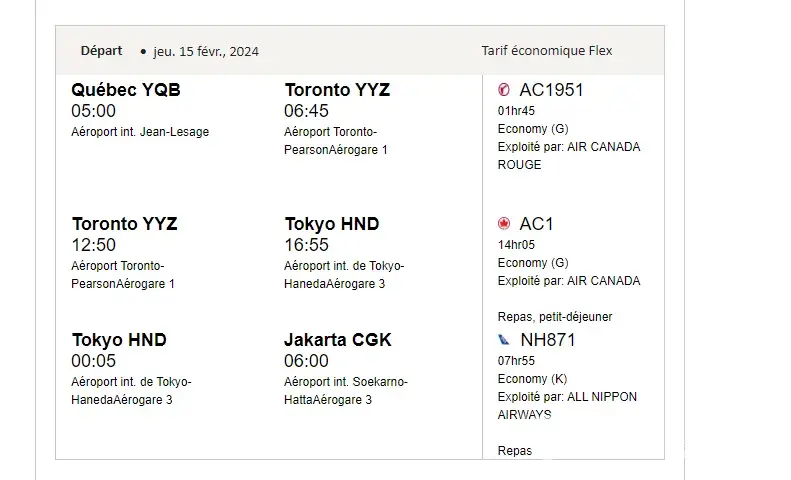The width and height of the screenshot is (791, 480).
Task: Click the Jakarta CGK arrival heading
Action: tap(338, 340)
